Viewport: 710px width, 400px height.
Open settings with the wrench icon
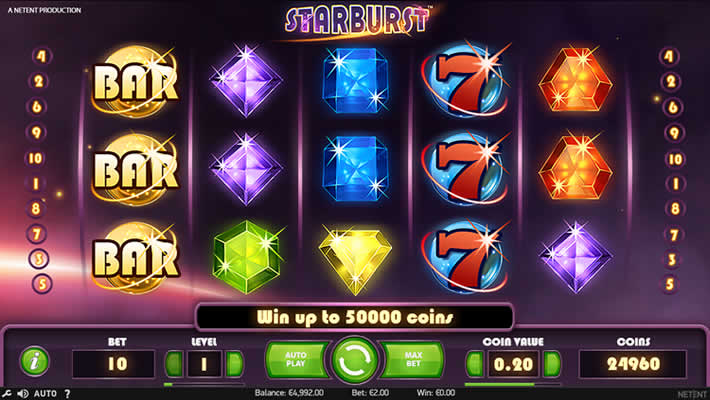point(6,393)
